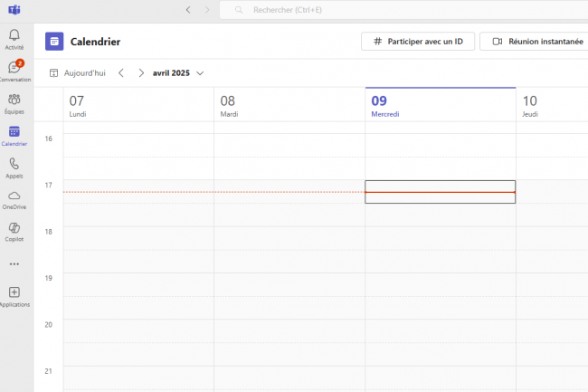The height and width of the screenshot is (392, 588).
Task: Open the Appels section
Action: pyautogui.click(x=14, y=167)
